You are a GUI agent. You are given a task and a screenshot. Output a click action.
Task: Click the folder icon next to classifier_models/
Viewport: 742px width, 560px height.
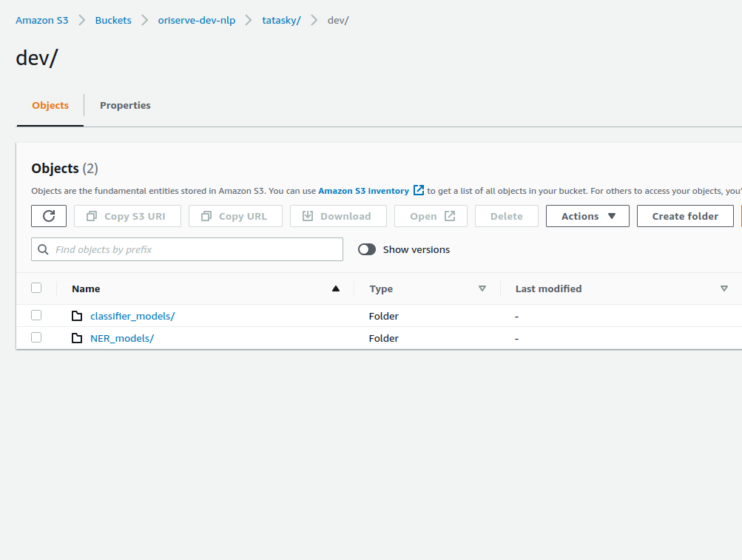[77, 316]
